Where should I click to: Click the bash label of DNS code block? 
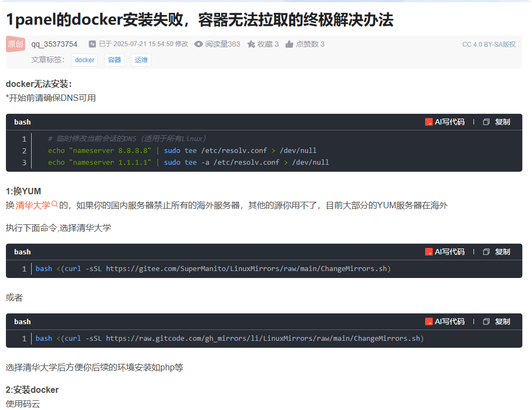coord(23,122)
